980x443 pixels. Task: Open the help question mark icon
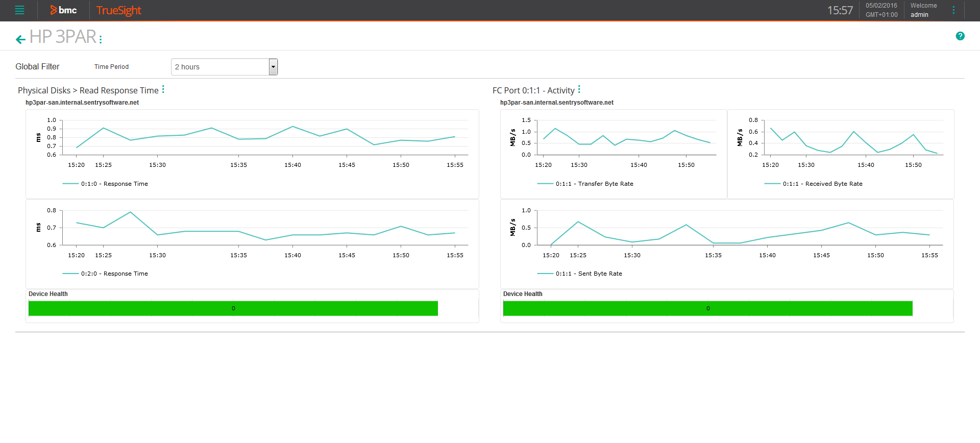click(960, 36)
